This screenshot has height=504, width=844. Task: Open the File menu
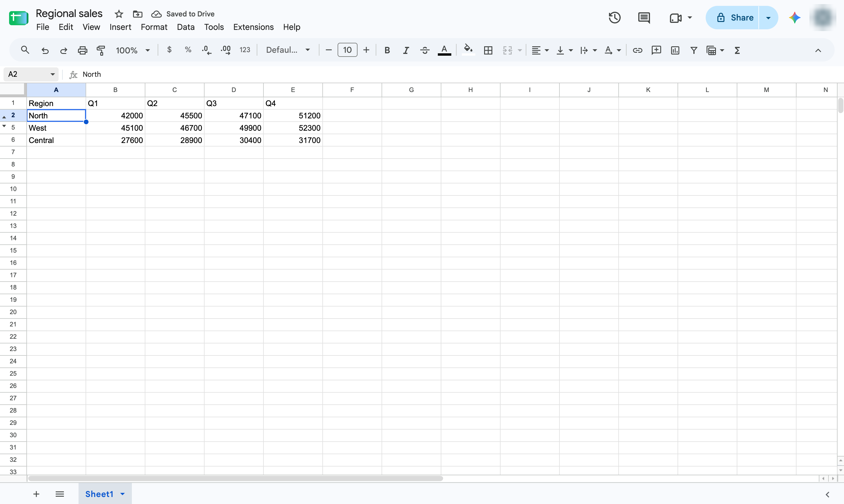tap(43, 27)
